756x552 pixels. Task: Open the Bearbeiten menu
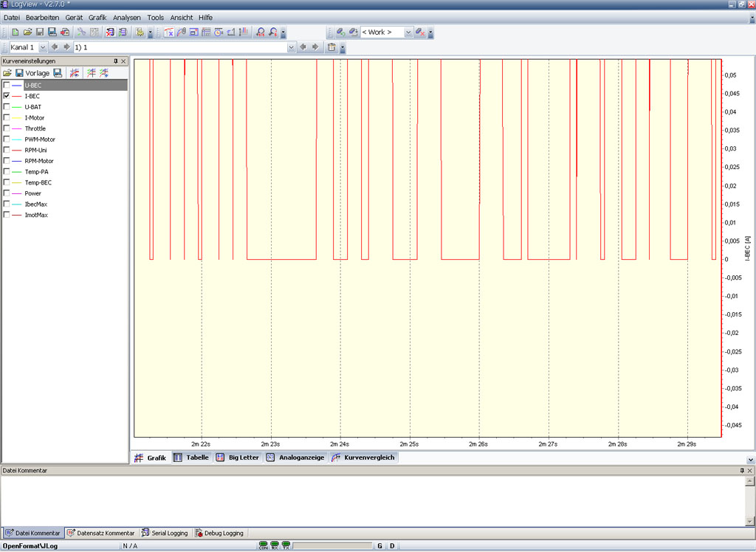42,18
